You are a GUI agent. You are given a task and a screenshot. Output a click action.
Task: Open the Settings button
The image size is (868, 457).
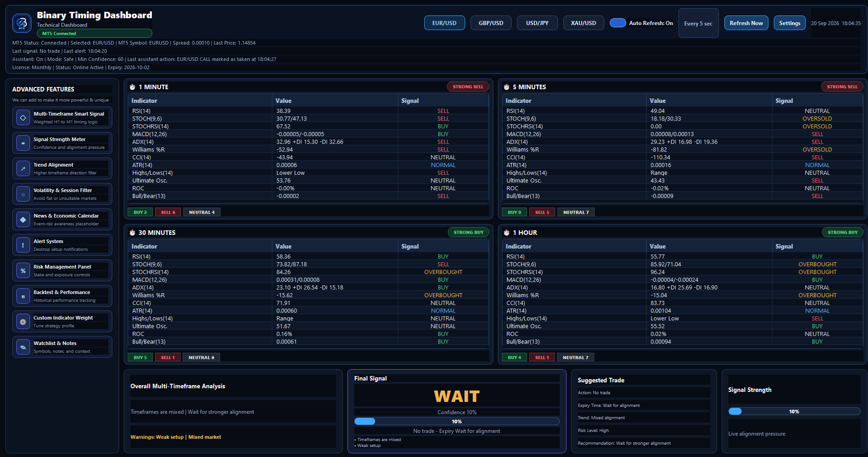[x=790, y=23]
